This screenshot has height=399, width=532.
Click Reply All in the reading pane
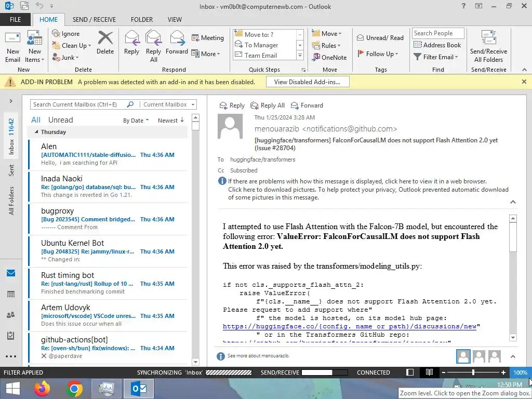coord(268,105)
